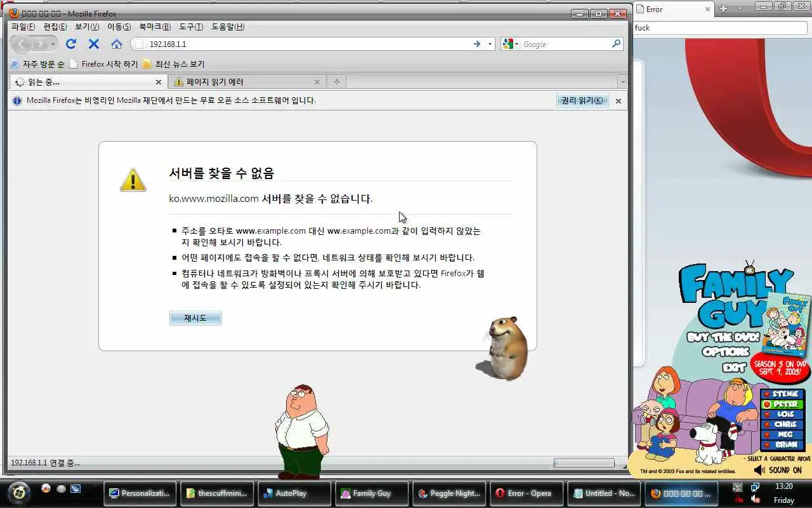Viewport: 812px width, 508px height.
Task: Click the 재시도 retry button
Action: coord(195,318)
